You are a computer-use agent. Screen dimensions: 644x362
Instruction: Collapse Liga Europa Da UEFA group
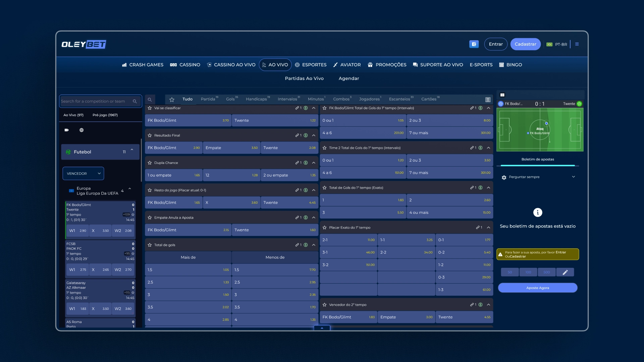pyautogui.click(x=130, y=189)
